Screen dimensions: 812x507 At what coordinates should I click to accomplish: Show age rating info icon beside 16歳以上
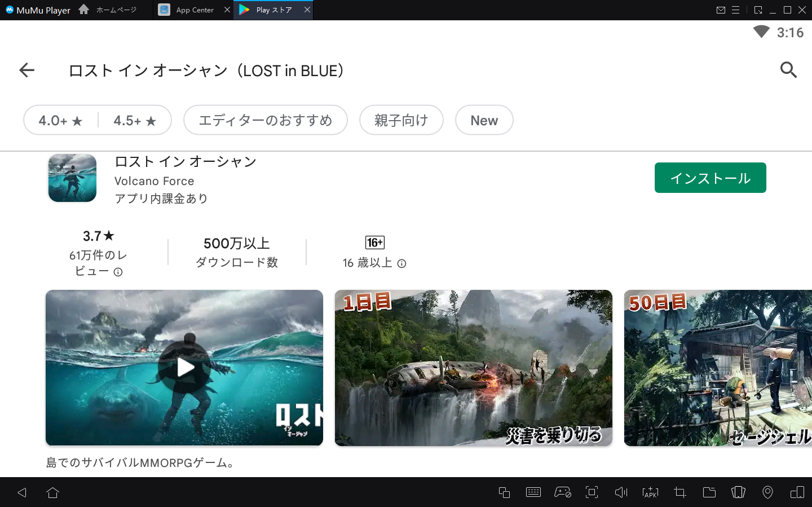[x=401, y=263]
